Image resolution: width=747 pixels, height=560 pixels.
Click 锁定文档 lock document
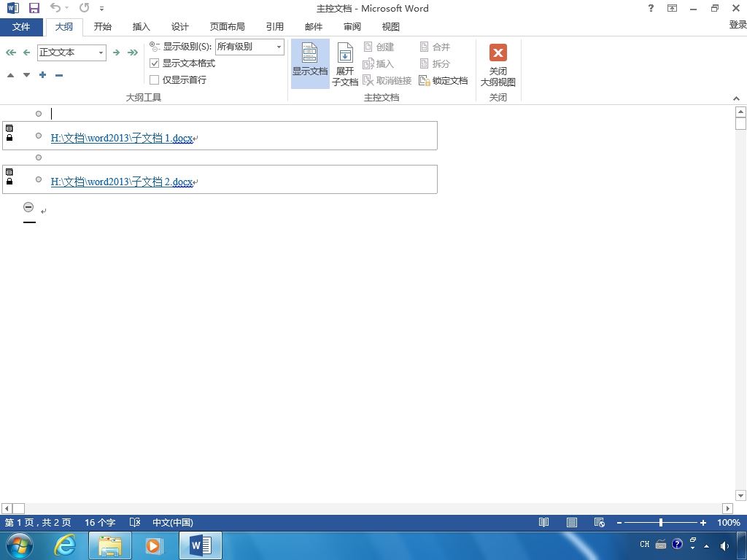[443, 80]
